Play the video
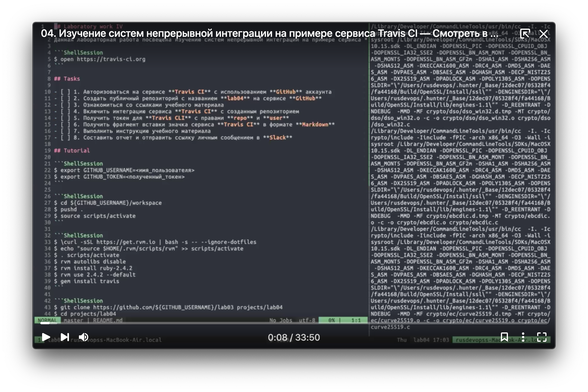 coord(46,337)
